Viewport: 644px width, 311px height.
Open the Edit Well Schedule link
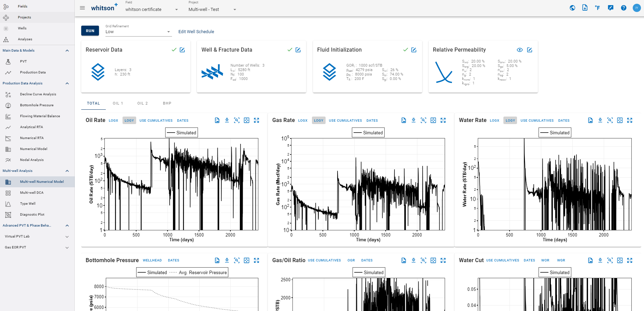[x=196, y=31]
